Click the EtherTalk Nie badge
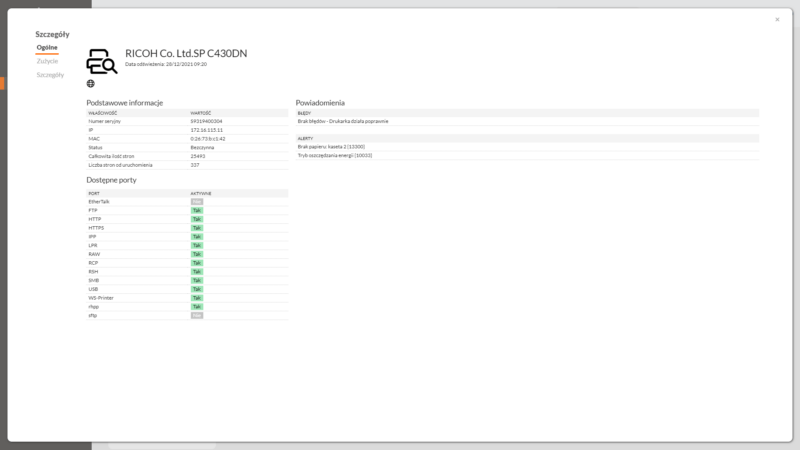Image resolution: width=800 pixels, height=450 pixels. (x=197, y=202)
